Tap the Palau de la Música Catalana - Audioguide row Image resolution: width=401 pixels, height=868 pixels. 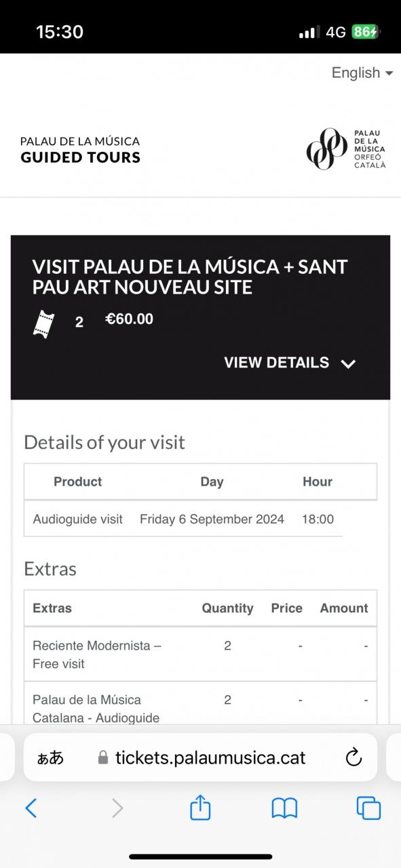(200, 704)
